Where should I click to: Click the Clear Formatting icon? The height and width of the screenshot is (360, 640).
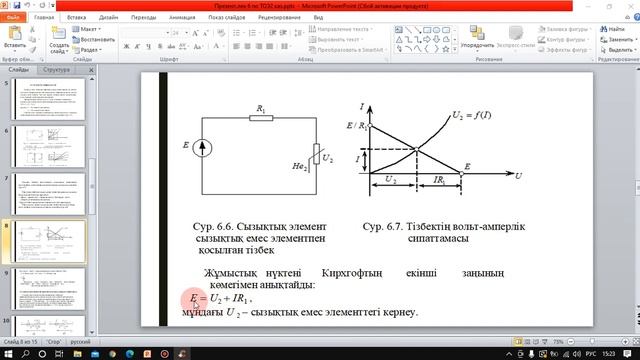[221, 33]
